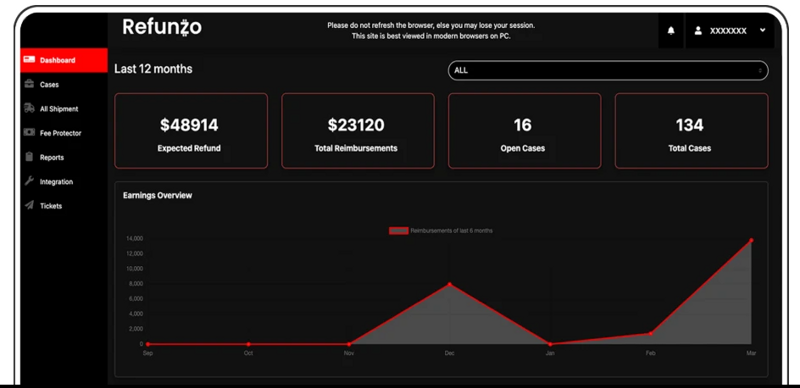The image size is (800, 388).
Task: Select the Jan data point on chart
Action: [550, 344]
